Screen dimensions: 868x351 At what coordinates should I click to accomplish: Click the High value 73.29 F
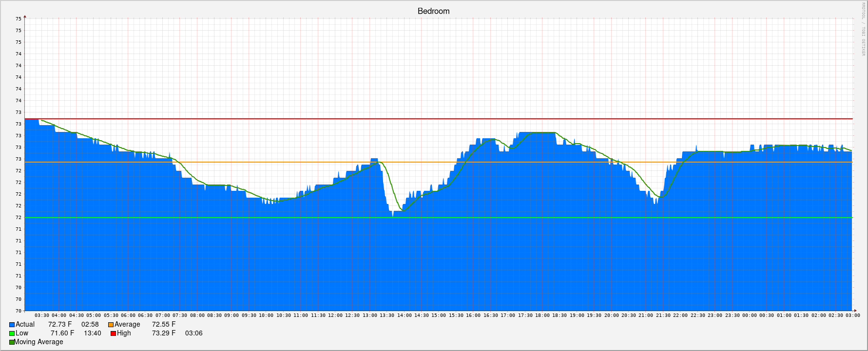[x=164, y=333]
